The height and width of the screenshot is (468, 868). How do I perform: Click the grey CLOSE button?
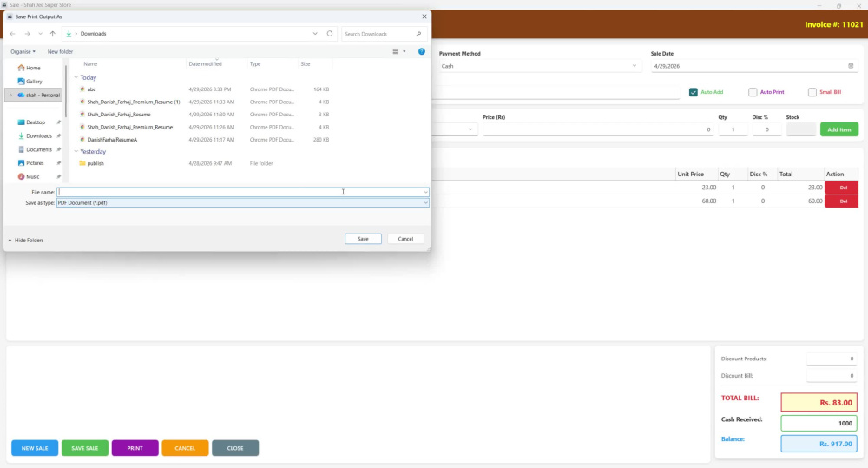coord(235,448)
